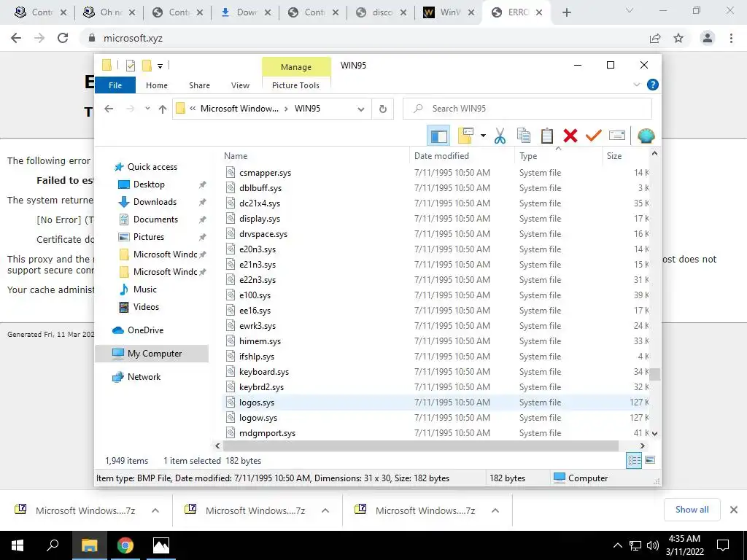The width and height of the screenshot is (747, 560).
Task: Open the Windows Start menu
Action: (x=18, y=545)
